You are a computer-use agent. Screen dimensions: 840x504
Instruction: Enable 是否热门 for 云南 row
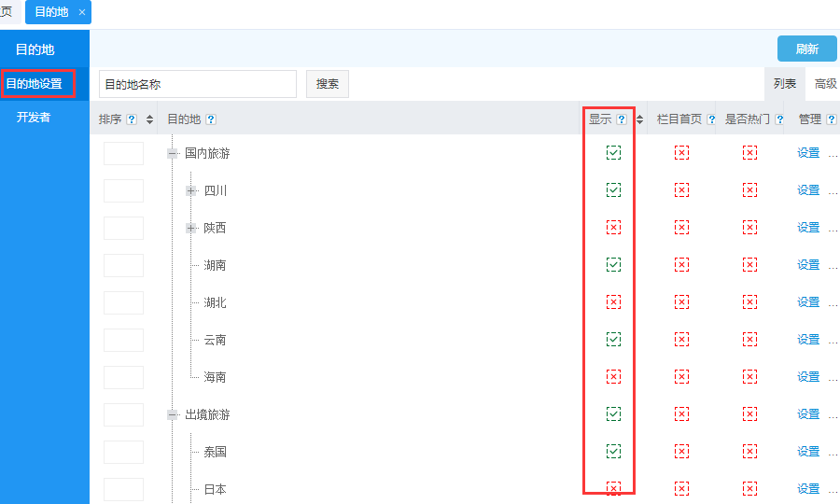tap(749, 340)
